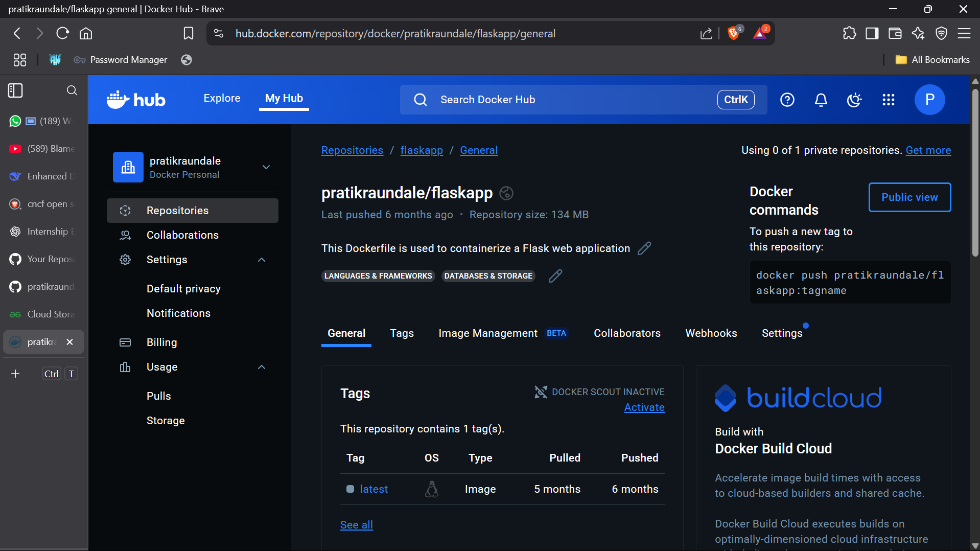
Task: Toggle the browser sidebar panel icon
Action: tap(872, 34)
